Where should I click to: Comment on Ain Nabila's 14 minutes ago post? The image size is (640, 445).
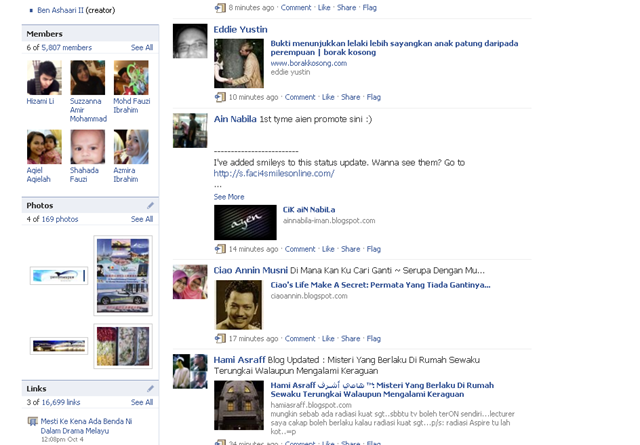coord(300,249)
